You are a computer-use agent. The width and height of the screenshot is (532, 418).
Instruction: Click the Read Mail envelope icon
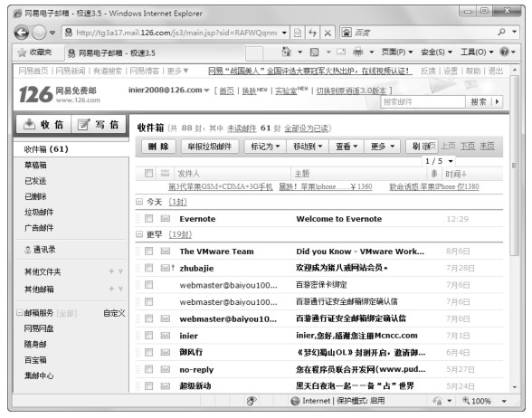341,52
